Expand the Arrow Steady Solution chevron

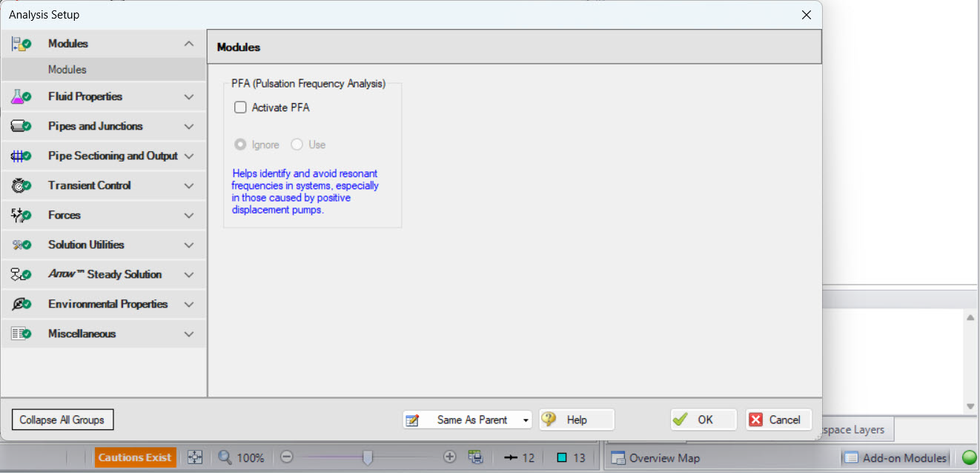(x=189, y=274)
